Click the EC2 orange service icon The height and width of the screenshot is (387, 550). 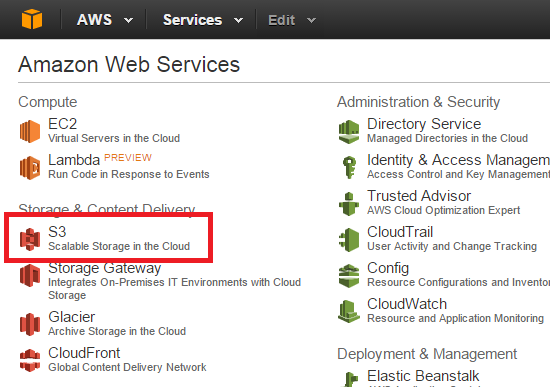pos(30,131)
